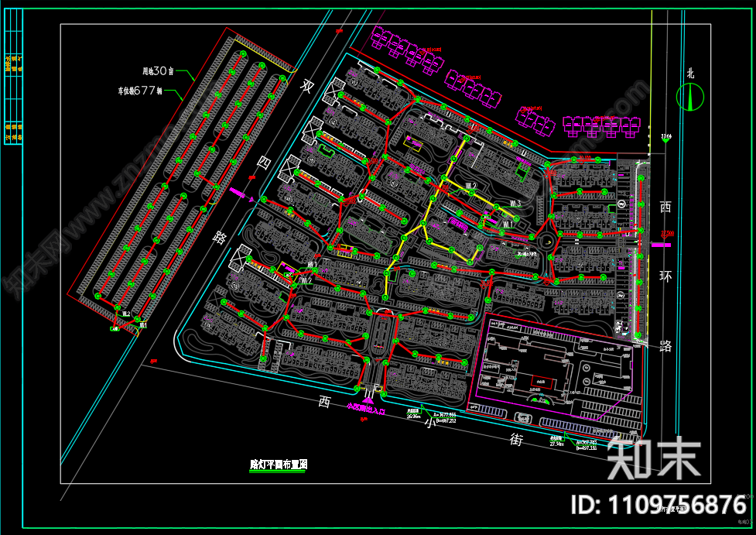Viewport: 756px width, 535px height.
Task: Select the 街 road label character
Action: point(517,440)
